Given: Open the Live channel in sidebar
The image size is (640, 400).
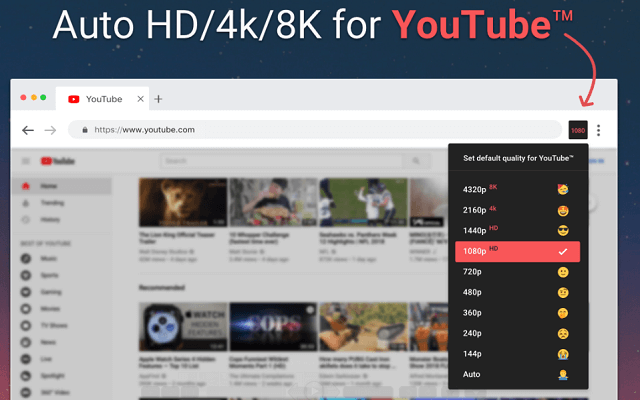Looking at the screenshot, I should tap(62, 359).
